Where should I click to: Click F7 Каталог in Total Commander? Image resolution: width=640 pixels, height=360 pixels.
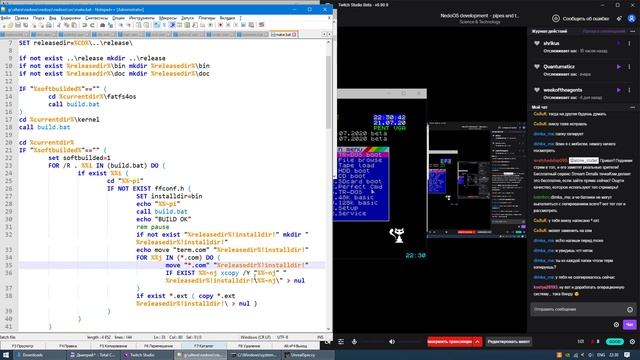tap(204, 346)
